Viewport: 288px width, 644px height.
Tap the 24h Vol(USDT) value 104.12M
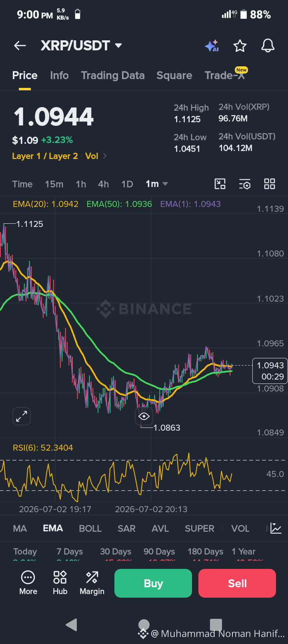[x=235, y=148]
